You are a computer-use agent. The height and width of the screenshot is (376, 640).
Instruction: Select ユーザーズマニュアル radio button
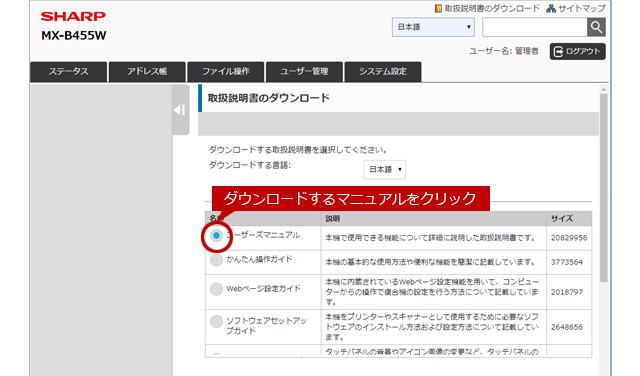(216, 236)
